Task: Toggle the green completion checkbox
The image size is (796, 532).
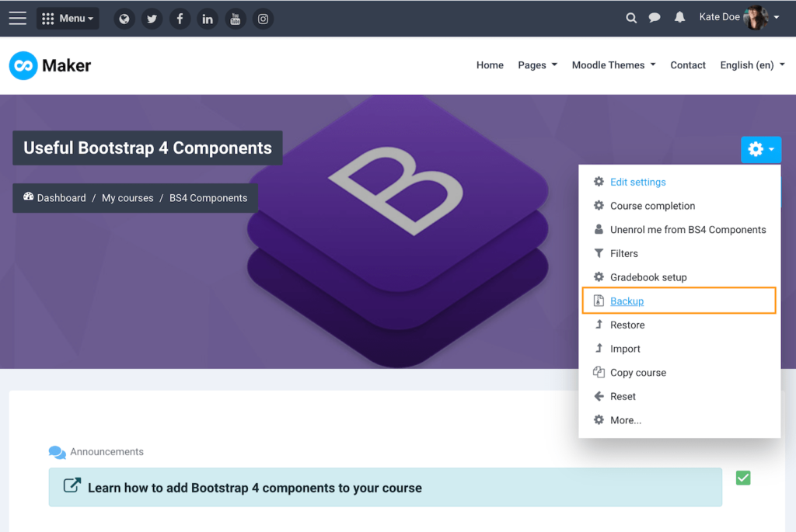Action: (x=743, y=478)
